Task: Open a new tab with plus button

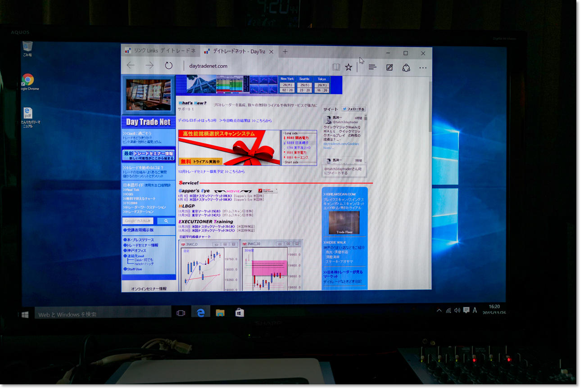Action: [x=285, y=52]
